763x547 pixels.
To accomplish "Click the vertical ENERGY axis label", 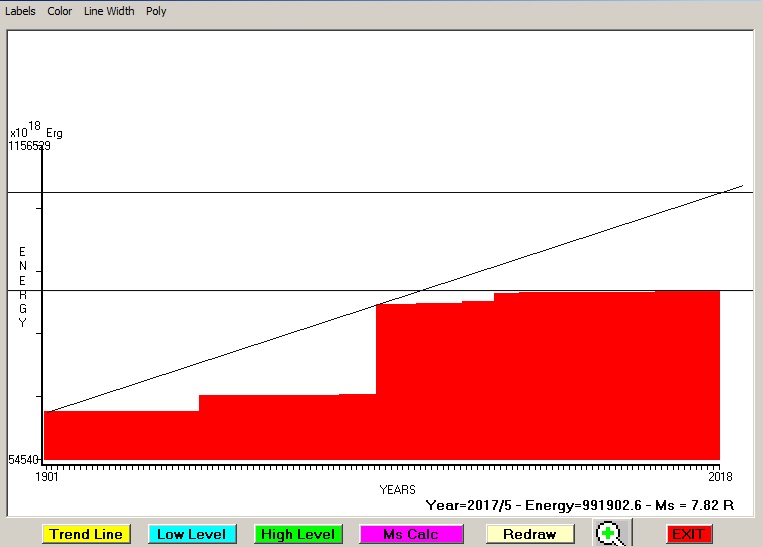I will [22, 287].
